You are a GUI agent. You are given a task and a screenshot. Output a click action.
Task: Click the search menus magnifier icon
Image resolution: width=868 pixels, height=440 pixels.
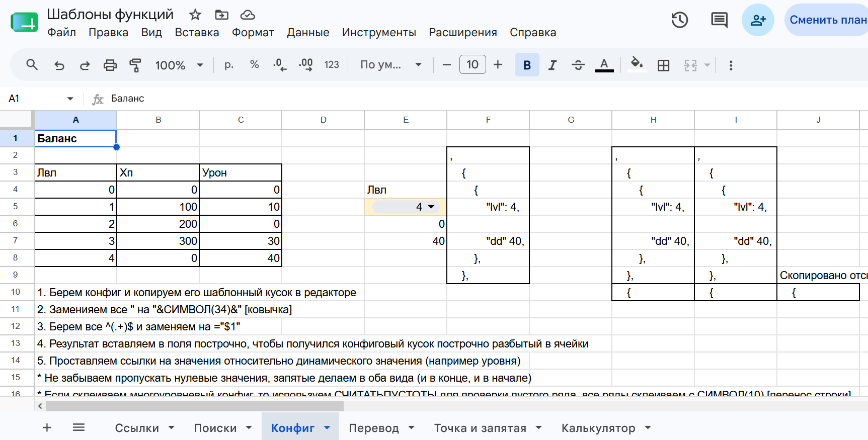tap(32, 65)
